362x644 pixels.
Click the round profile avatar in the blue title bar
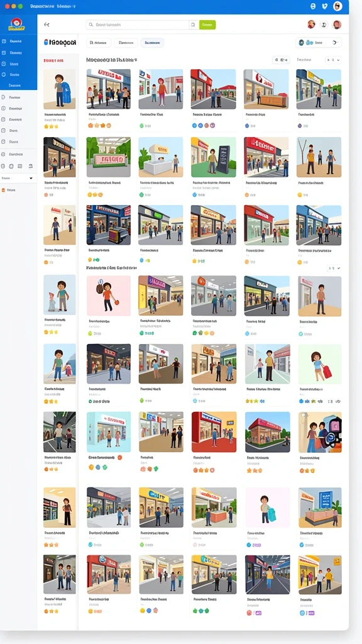coord(337,6)
